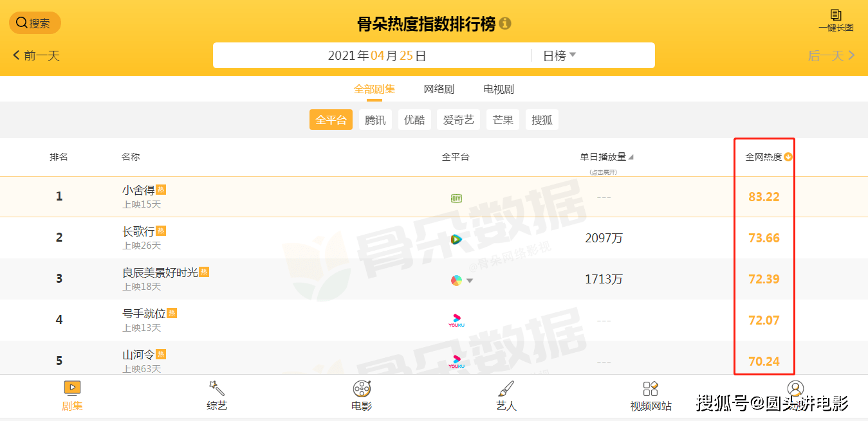
Task: Click the 名称 column header
Action: [131, 157]
